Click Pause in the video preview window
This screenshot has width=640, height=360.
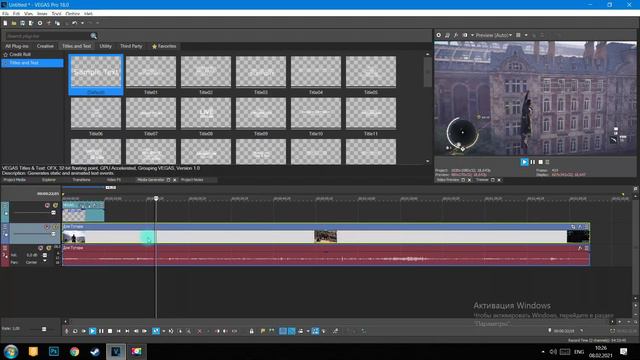533,162
